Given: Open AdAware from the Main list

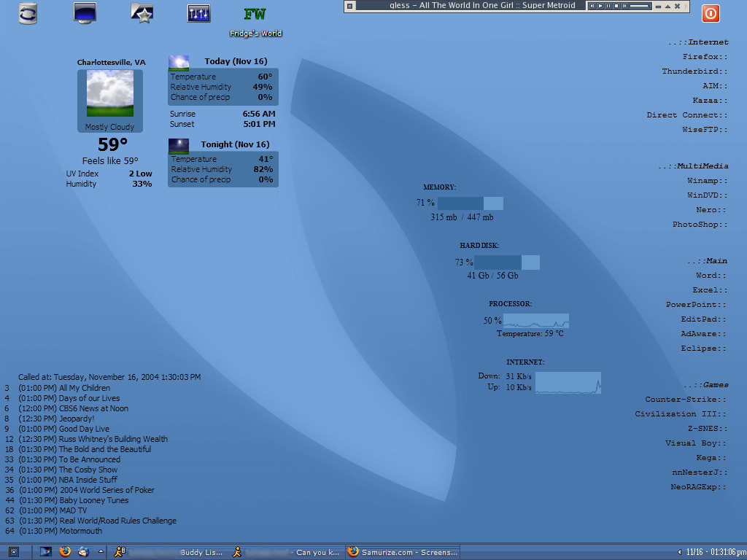Looking at the screenshot, I should pos(704,334).
